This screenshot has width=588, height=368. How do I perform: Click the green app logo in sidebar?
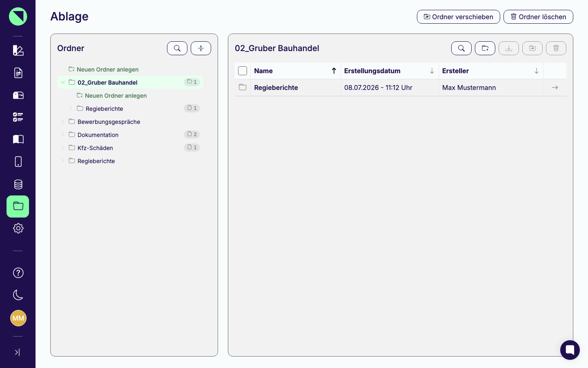[x=18, y=16]
